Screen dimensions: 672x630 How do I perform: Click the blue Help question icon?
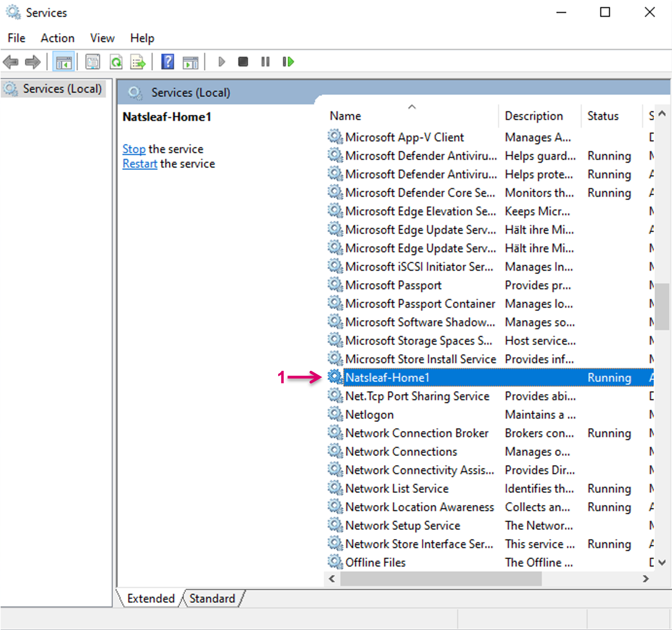pos(168,62)
